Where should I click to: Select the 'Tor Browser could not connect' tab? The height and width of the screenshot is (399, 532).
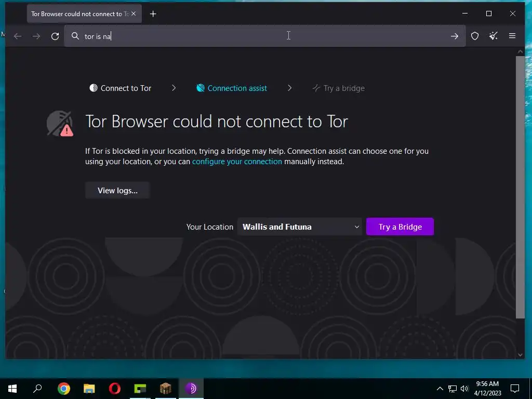coord(84,14)
